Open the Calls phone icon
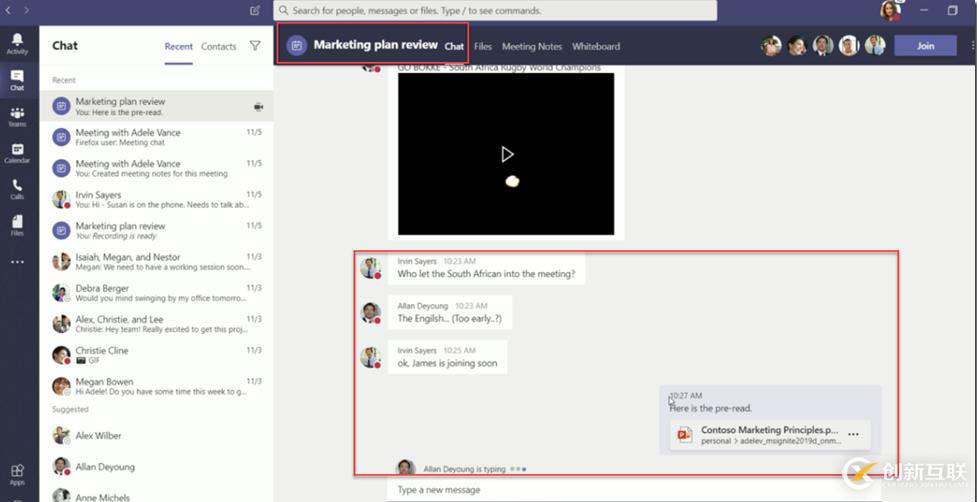Viewport: 977px width, 502px height. coord(17,189)
